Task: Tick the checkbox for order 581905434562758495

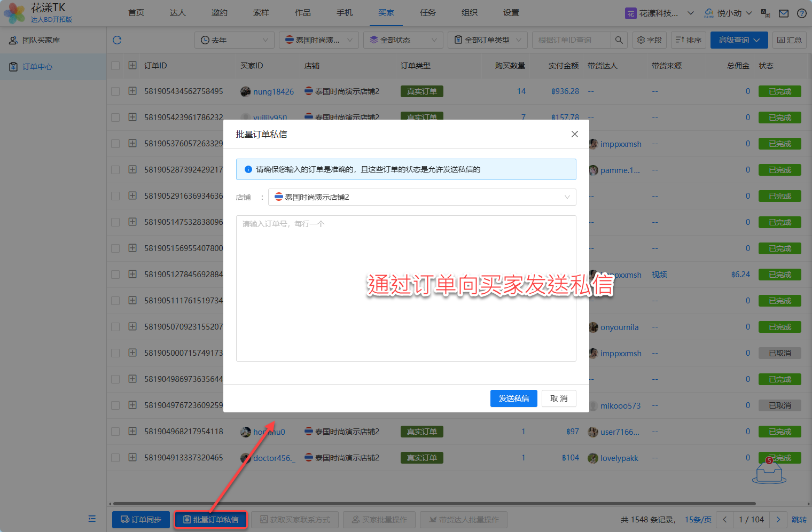Action: pos(115,91)
